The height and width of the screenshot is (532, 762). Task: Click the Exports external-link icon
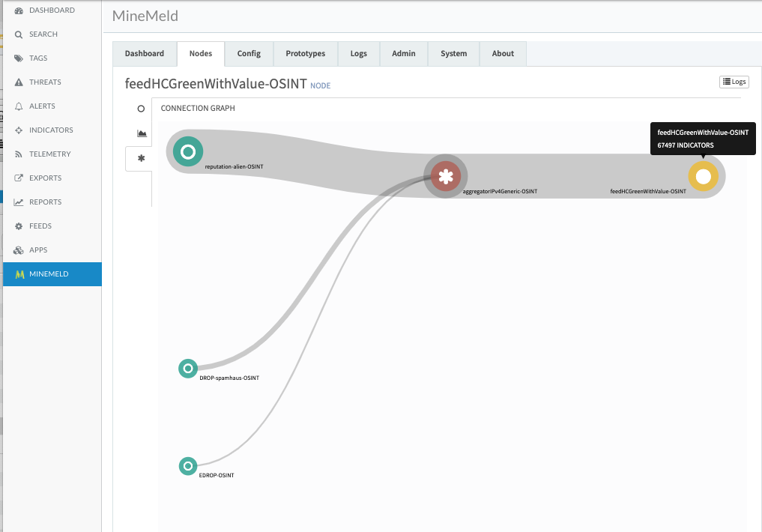19,178
